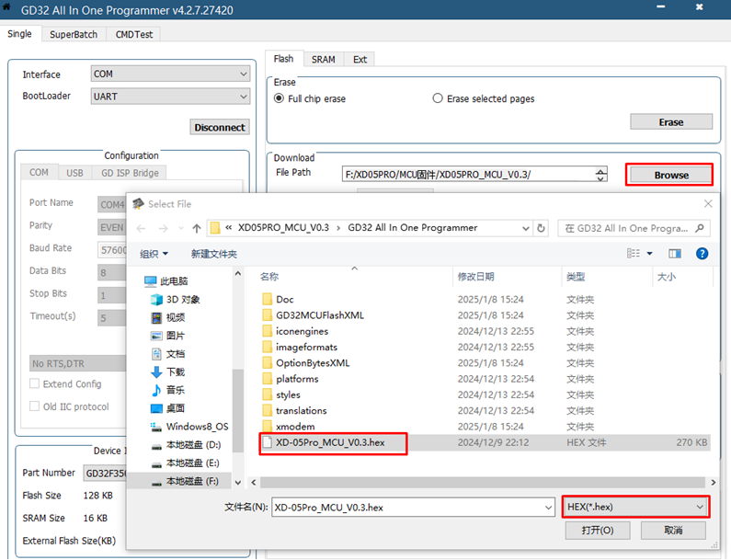
Task: Open the HEX(*.hex) file type dropdown
Action: click(635, 507)
